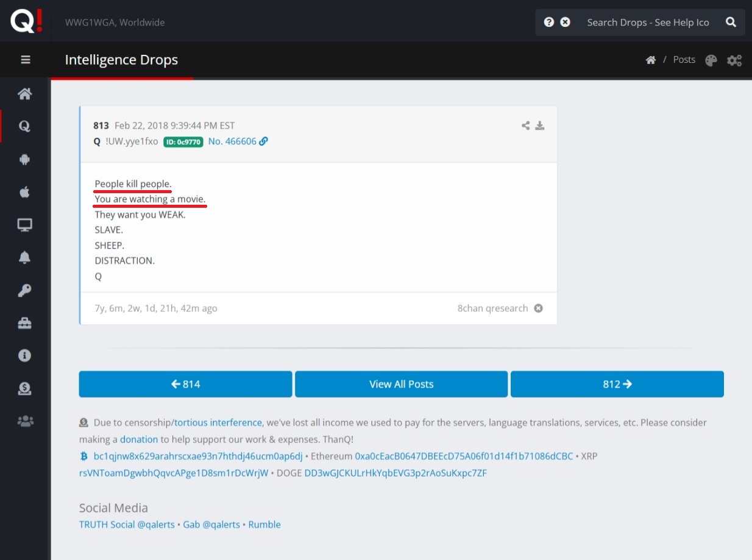Open post No. 466606 link
Viewport: 752px width, 560px height.
(238, 141)
